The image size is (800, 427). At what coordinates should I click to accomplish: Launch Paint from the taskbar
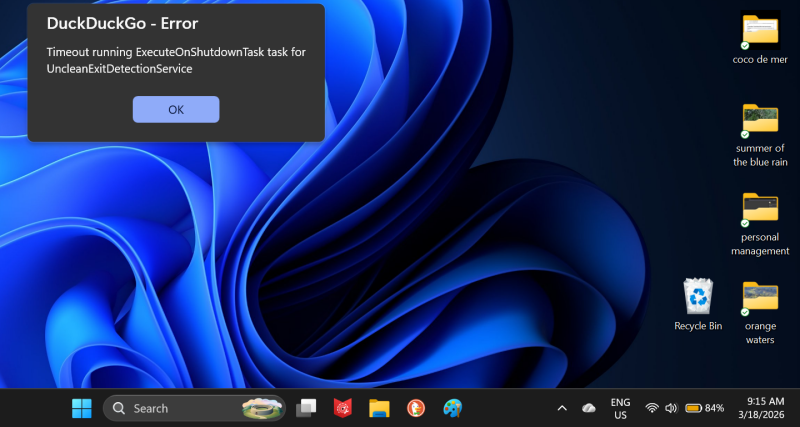point(453,408)
